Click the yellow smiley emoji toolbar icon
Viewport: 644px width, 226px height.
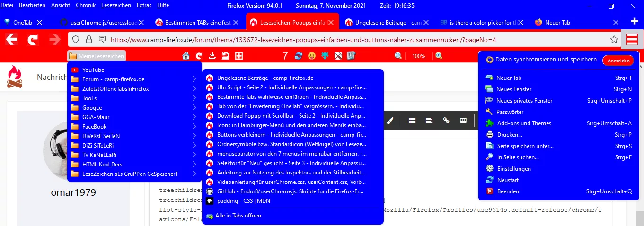[311, 56]
